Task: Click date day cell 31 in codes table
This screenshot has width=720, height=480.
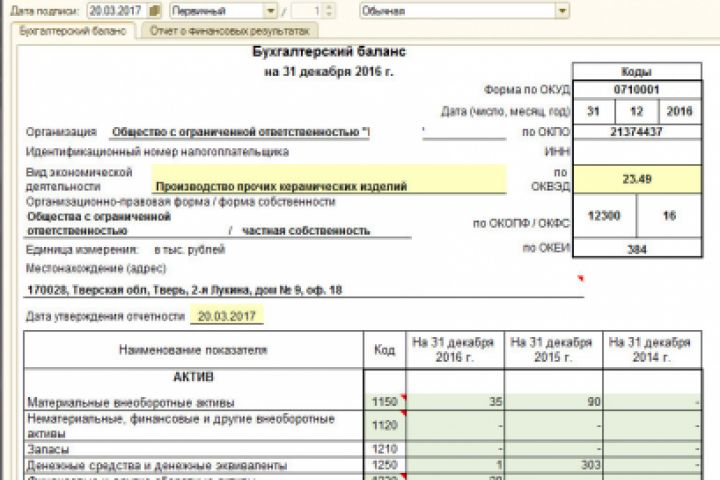Action: pyautogui.click(x=594, y=111)
